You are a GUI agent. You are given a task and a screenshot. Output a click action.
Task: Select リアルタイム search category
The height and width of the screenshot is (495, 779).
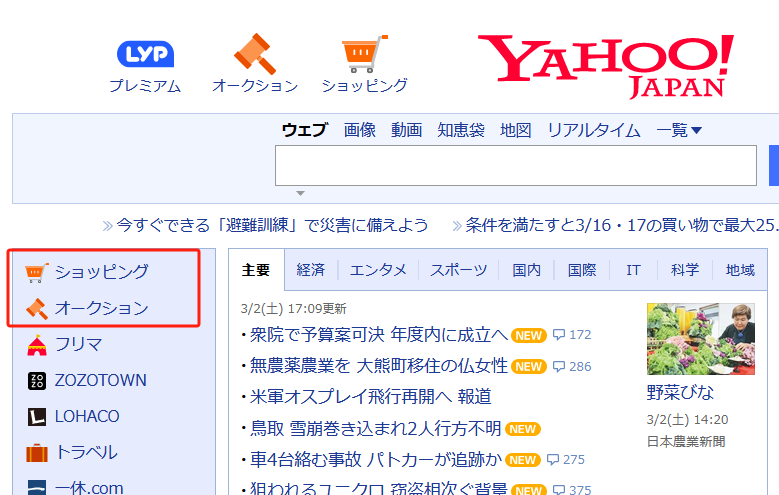pyautogui.click(x=593, y=130)
